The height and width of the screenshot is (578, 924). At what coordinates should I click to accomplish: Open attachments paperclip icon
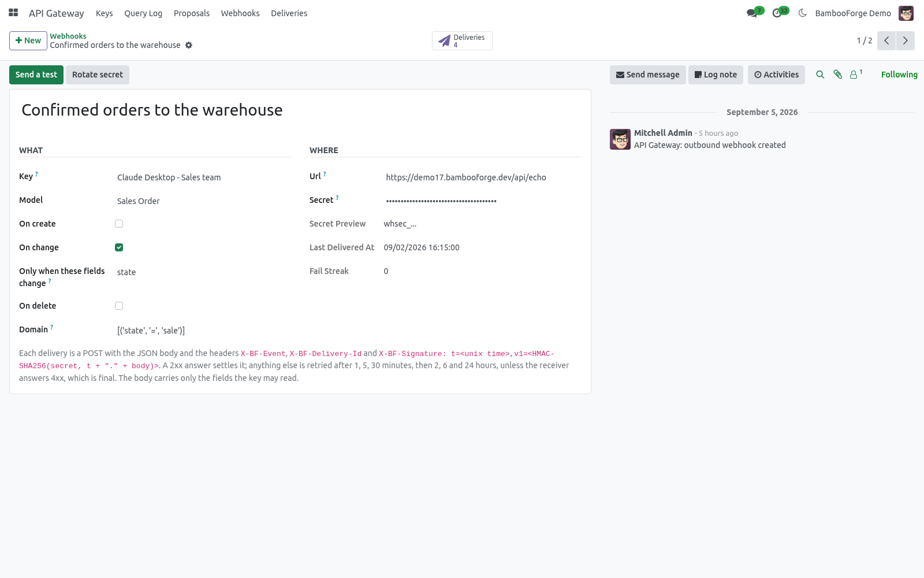(x=838, y=75)
